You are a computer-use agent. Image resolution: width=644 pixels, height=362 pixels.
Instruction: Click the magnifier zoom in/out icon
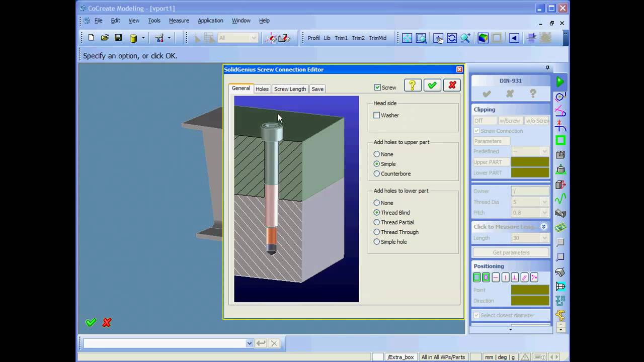coord(465,38)
